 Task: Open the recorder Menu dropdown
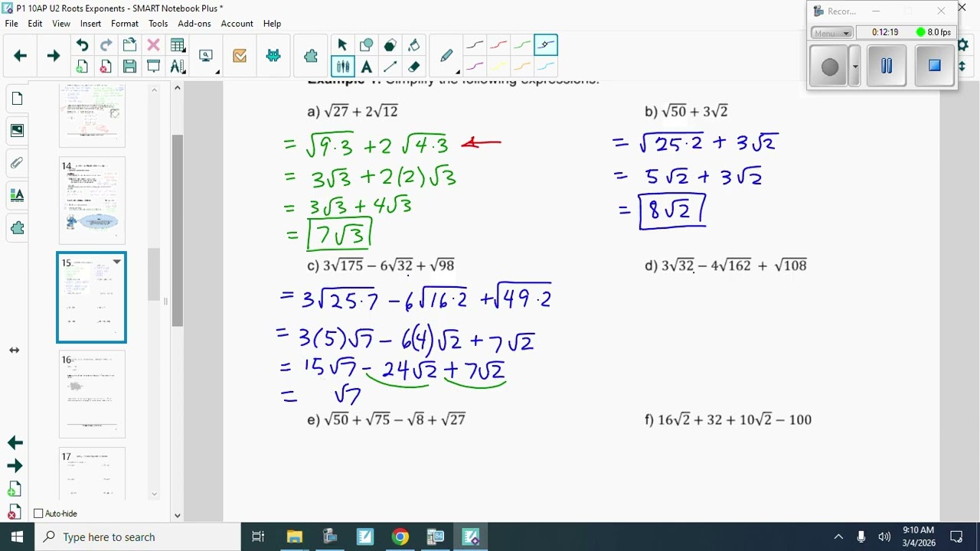(x=832, y=33)
